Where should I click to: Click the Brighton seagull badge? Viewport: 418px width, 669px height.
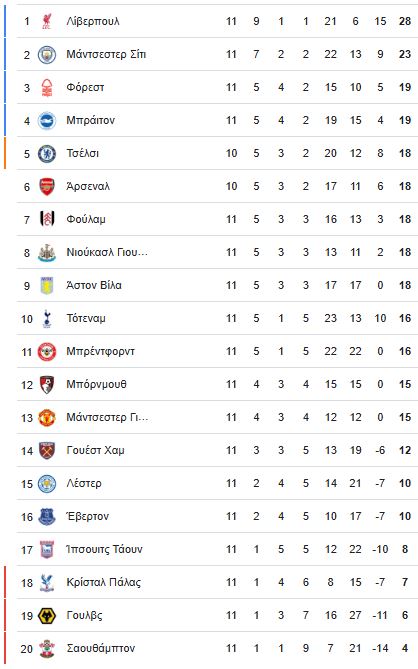click(x=47, y=120)
